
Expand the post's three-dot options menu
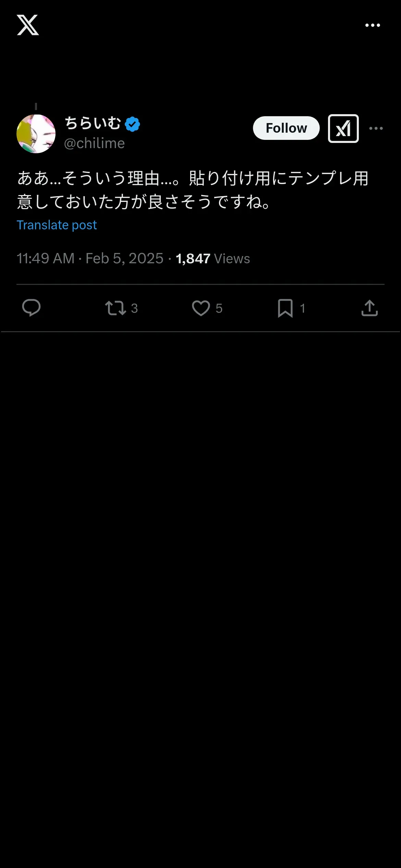pyautogui.click(x=376, y=129)
